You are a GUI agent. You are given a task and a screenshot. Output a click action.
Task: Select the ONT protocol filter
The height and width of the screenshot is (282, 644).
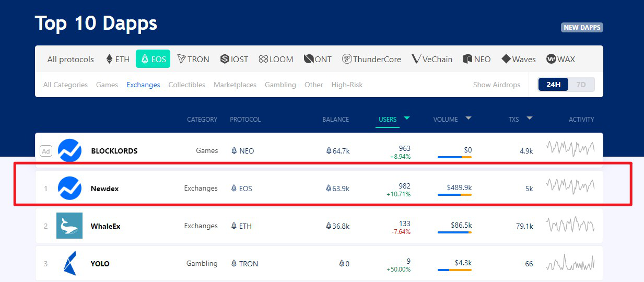click(x=318, y=59)
